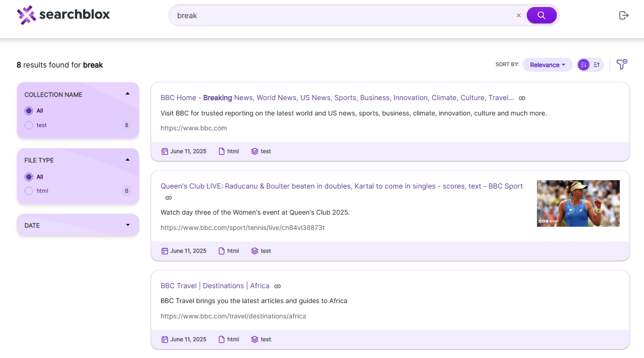The width and height of the screenshot is (644, 358).
Task: Click test label in BBC Travel footer
Action: coord(266,339)
